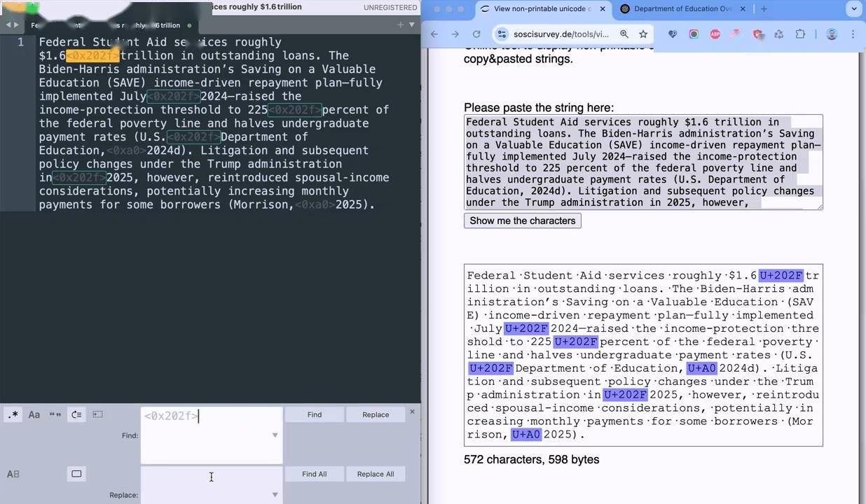Open the Find history dropdown arrow

pyautogui.click(x=275, y=435)
